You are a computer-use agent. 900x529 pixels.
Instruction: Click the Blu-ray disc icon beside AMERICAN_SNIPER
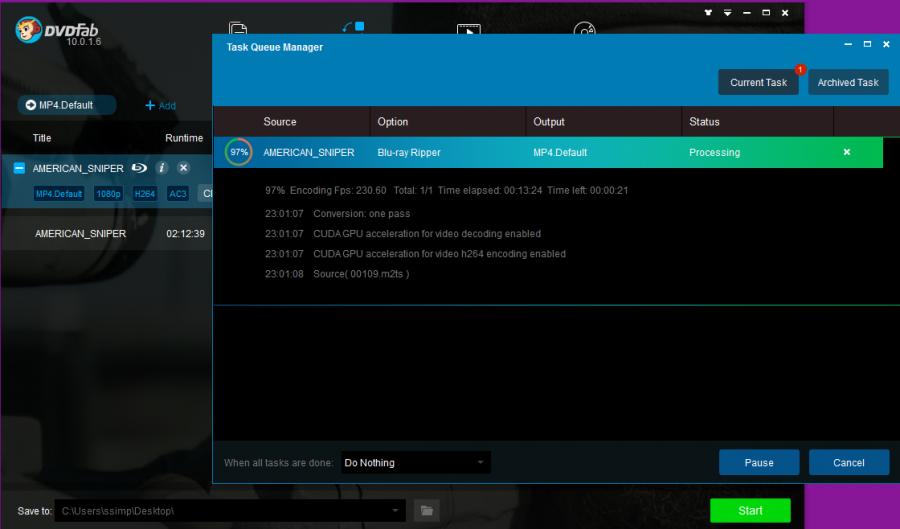(x=139, y=168)
